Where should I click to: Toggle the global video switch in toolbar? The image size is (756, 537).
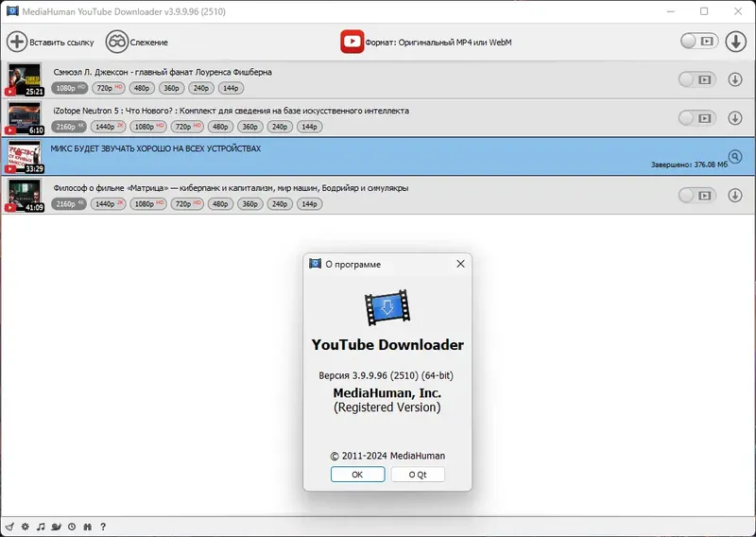pyautogui.click(x=698, y=42)
